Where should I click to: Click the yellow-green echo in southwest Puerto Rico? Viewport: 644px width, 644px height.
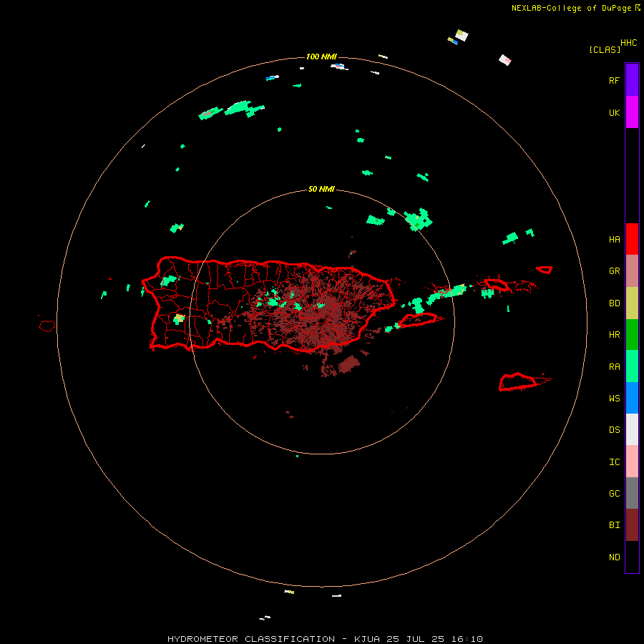[179, 318]
